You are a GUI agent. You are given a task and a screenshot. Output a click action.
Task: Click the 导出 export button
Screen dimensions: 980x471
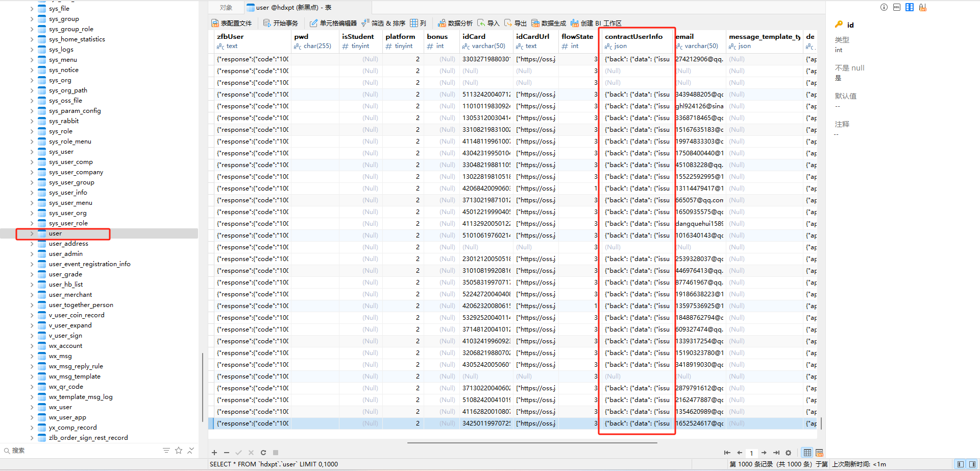click(516, 23)
